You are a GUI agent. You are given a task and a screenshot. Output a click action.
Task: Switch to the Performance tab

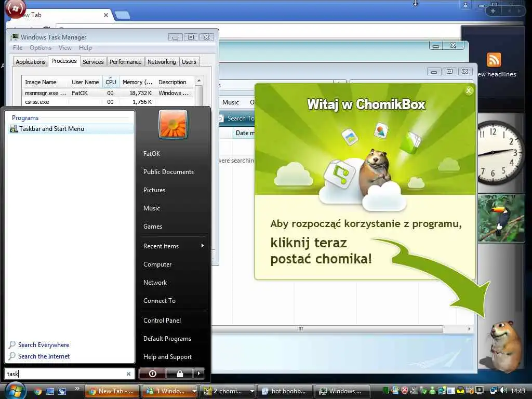coord(126,62)
